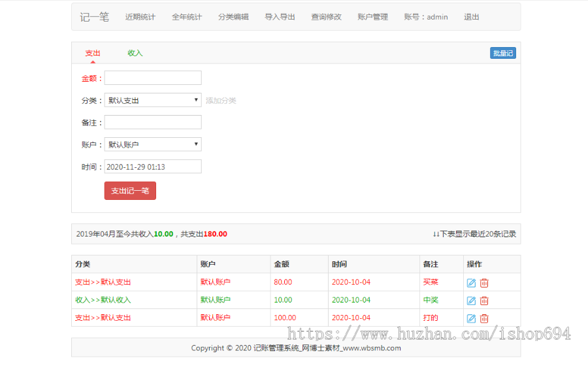Click the 支出记一笔 submit button

pos(130,191)
